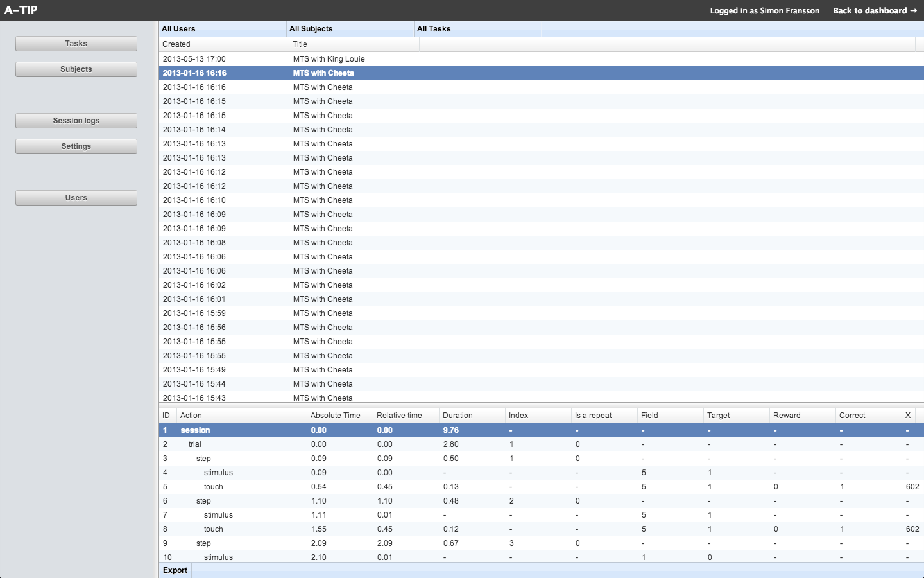Open the All Tasks filter dropdown
This screenshot has width=924, height=578.
(477, 29)
